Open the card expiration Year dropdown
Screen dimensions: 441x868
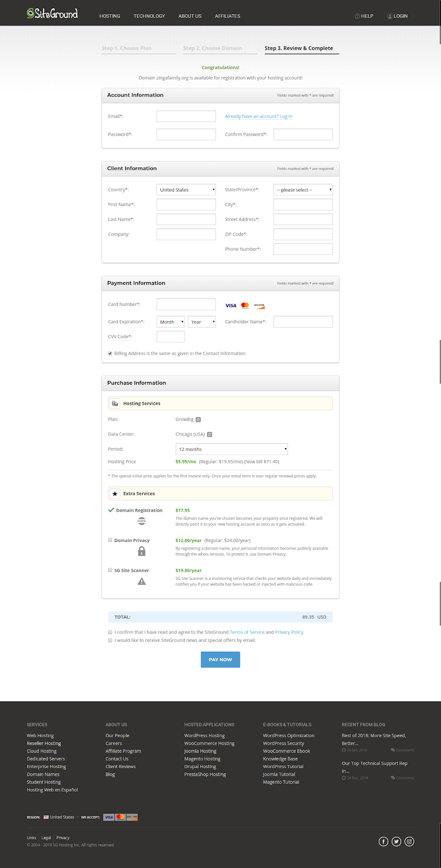pyautogui.click(x=202, y=322)
